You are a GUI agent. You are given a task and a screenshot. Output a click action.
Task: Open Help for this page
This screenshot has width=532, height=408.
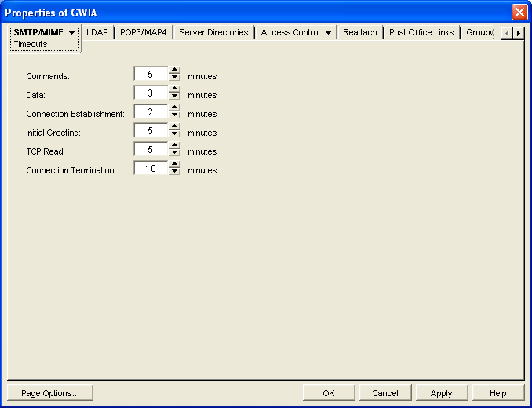[497, 393]
